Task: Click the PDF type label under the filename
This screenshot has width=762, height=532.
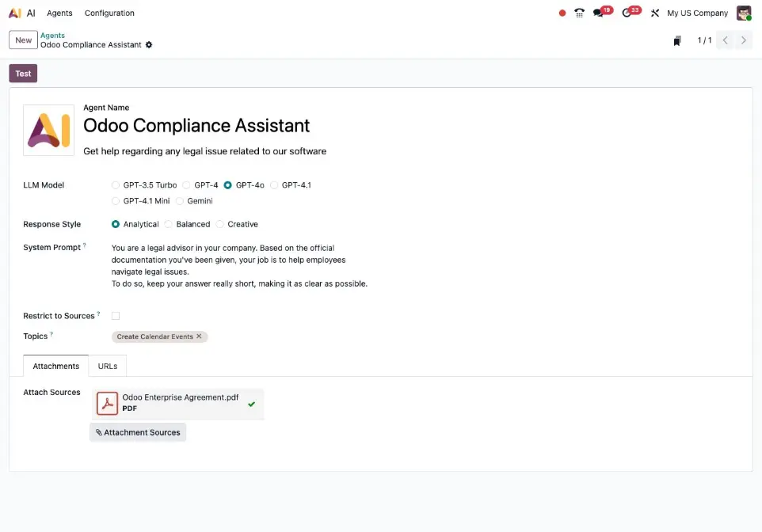Action: coord(129,408)
